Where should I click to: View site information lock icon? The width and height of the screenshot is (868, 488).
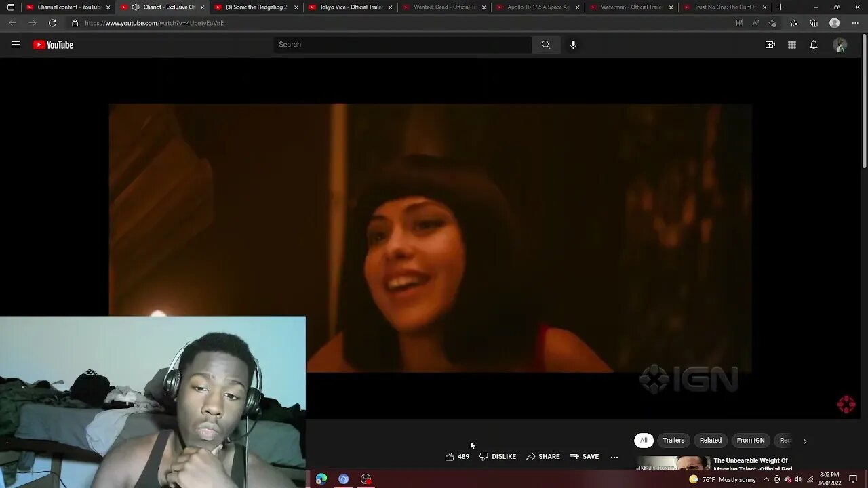point(75,23)
